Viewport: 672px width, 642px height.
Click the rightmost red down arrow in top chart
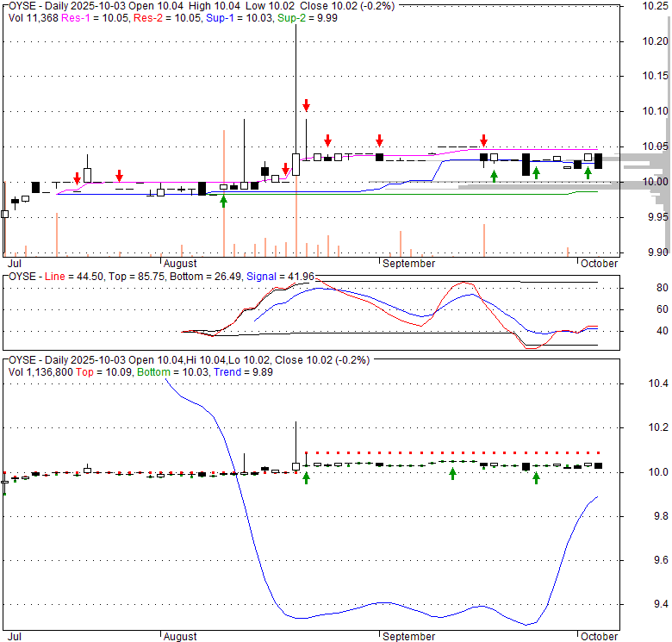pos(484,140)
